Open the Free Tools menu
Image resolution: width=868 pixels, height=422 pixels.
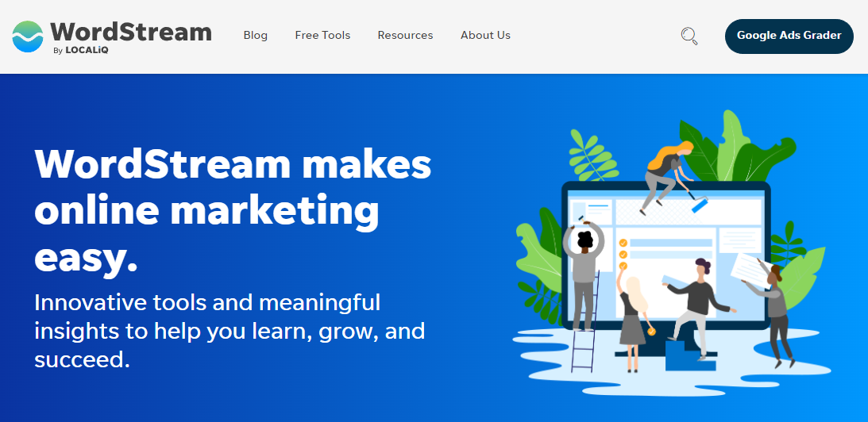click(x=322, y=36)
